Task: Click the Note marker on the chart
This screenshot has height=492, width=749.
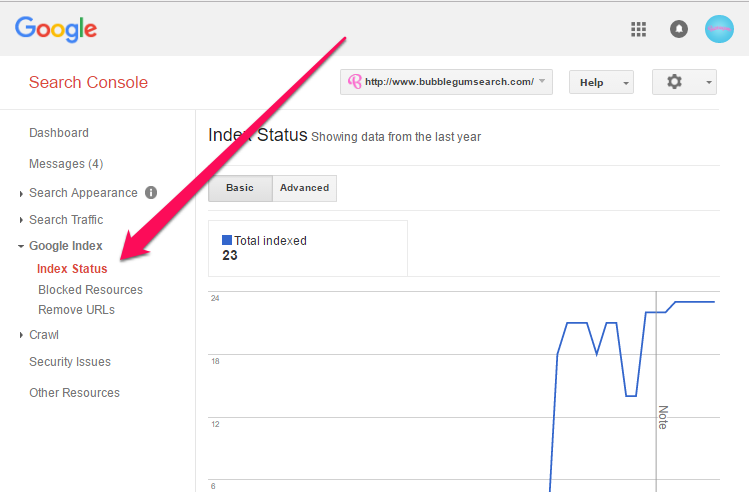Action: pos(663,417)
